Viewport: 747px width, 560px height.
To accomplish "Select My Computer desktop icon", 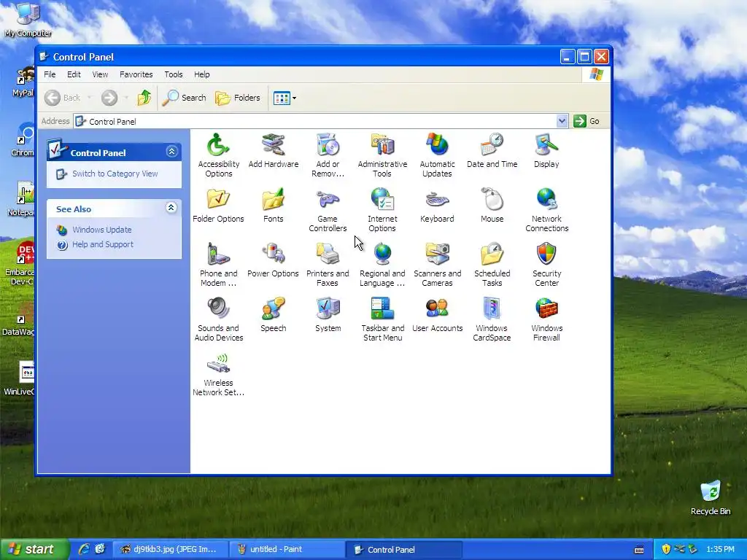I will coord(28,19).
